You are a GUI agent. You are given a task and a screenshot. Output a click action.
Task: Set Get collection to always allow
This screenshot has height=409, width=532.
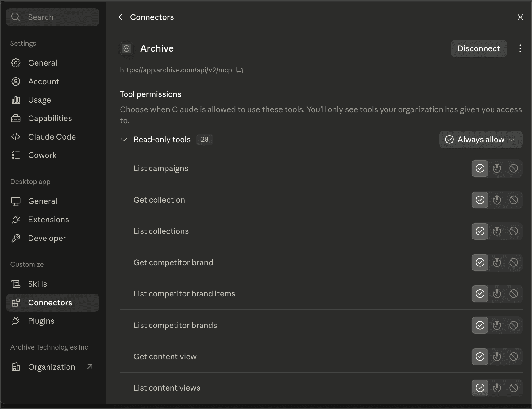point(480,200)
